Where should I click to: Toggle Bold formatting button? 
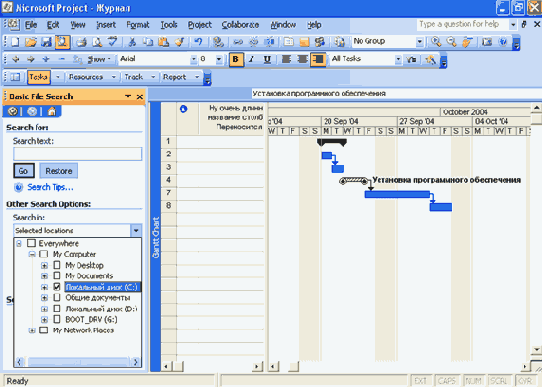pyautogui.click(x=236, y=59)
